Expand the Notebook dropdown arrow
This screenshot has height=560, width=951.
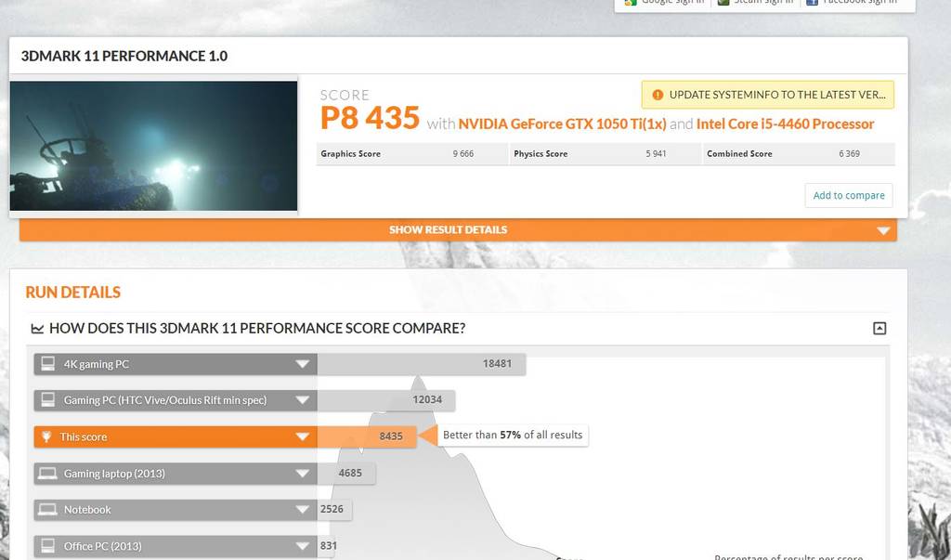pyautogui.click(x=302, y=510)
